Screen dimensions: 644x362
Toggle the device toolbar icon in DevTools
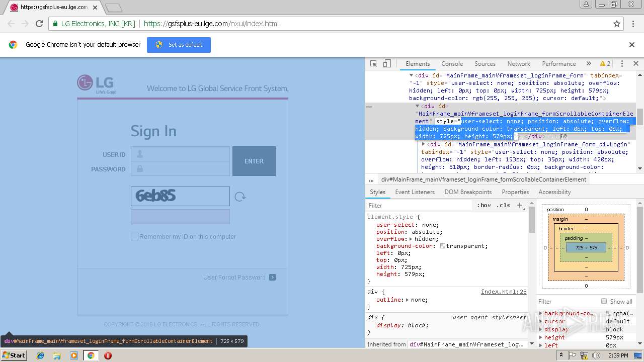click(387, 64)
